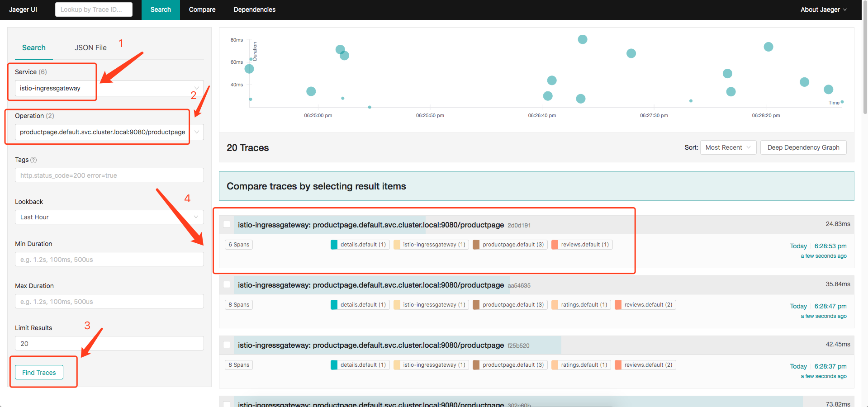Expand the Lookback dropdown set to Last Hour
Screen dimensions: 868x407
[x=109, y=217]
